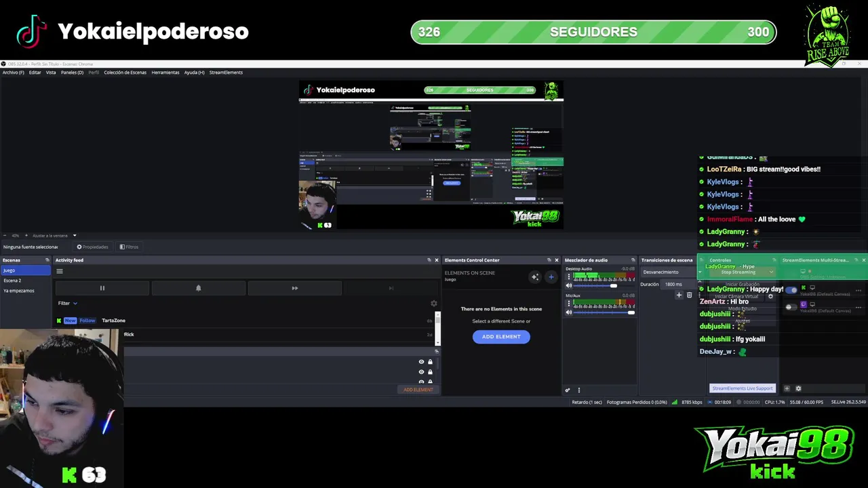Mute alerts with the bell button
Screen dimensions: 868x488
point(198,288)
